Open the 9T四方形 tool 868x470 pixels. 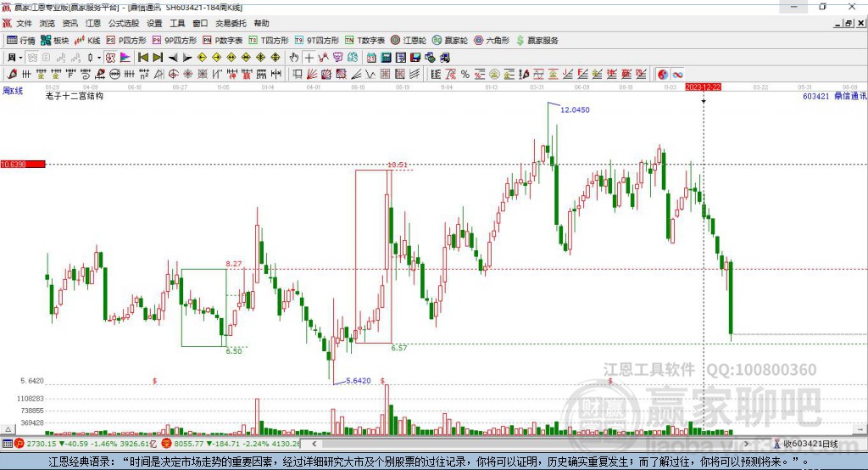pos(317,41)
